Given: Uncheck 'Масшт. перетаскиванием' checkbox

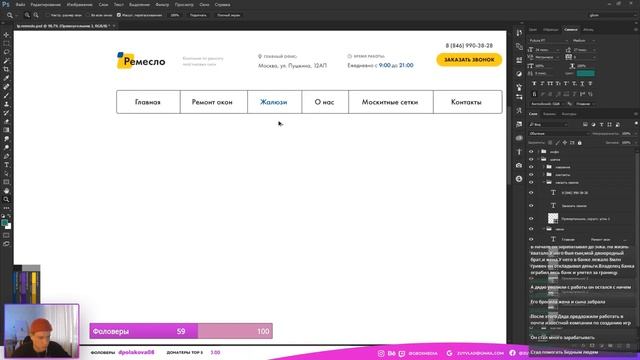Looking at the screenshot, I should pyautogui.click(x=119, y=15).
